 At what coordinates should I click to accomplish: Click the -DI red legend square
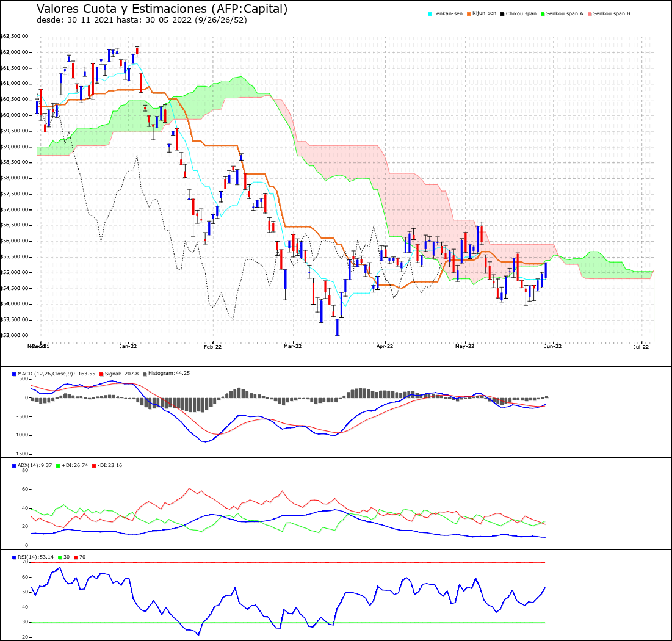tap(94, 466)
